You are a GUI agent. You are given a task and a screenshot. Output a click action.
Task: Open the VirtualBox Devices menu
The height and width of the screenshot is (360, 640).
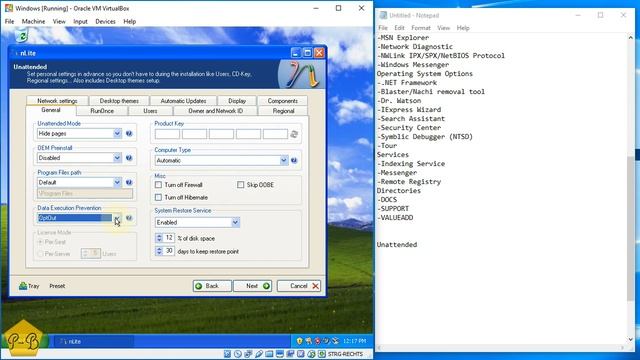105,22
